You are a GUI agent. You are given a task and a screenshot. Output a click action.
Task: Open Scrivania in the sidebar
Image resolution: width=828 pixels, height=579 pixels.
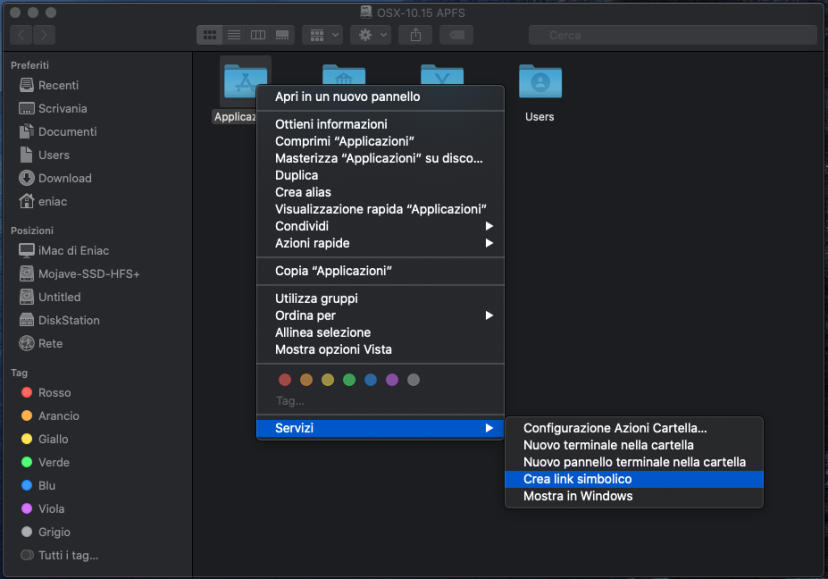point(53,108)
